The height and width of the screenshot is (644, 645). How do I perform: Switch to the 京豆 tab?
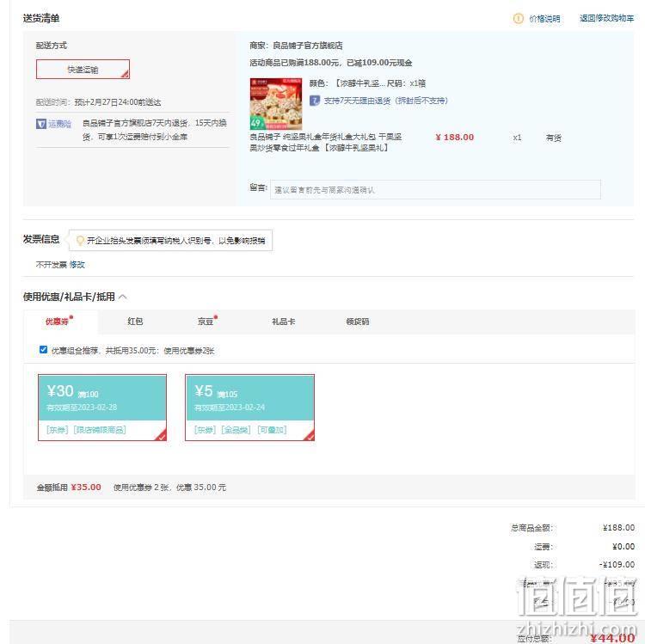206,322
